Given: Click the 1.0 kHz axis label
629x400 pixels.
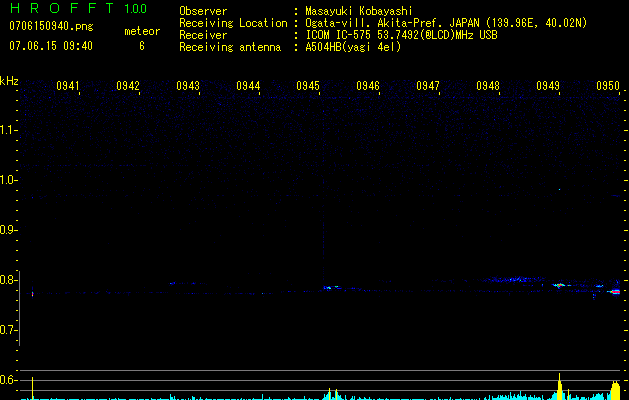Looking at the screenshot, I should (x=8, y=180).
